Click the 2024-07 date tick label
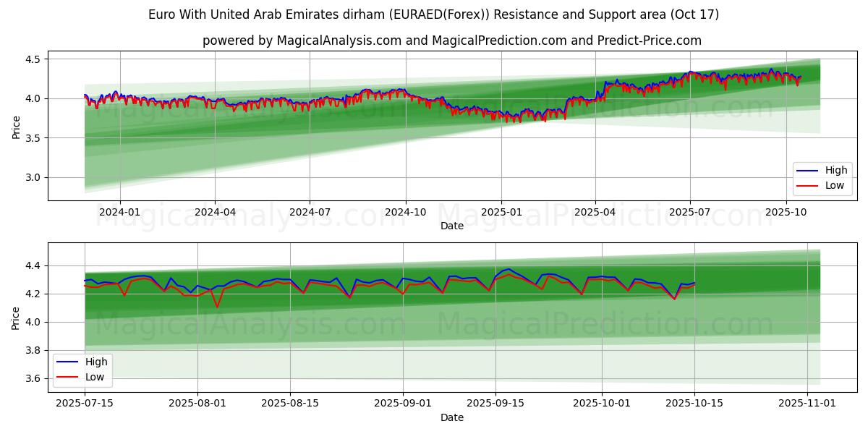The image size is (868, 434). [x=310, y=213]
